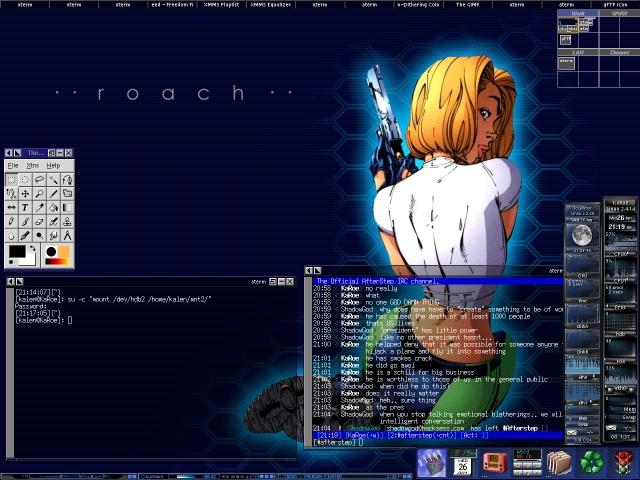Select the Dodge and Burn tool
Image resolution: width=640 pixels, height=480 pixels.
tap(39, 236)
